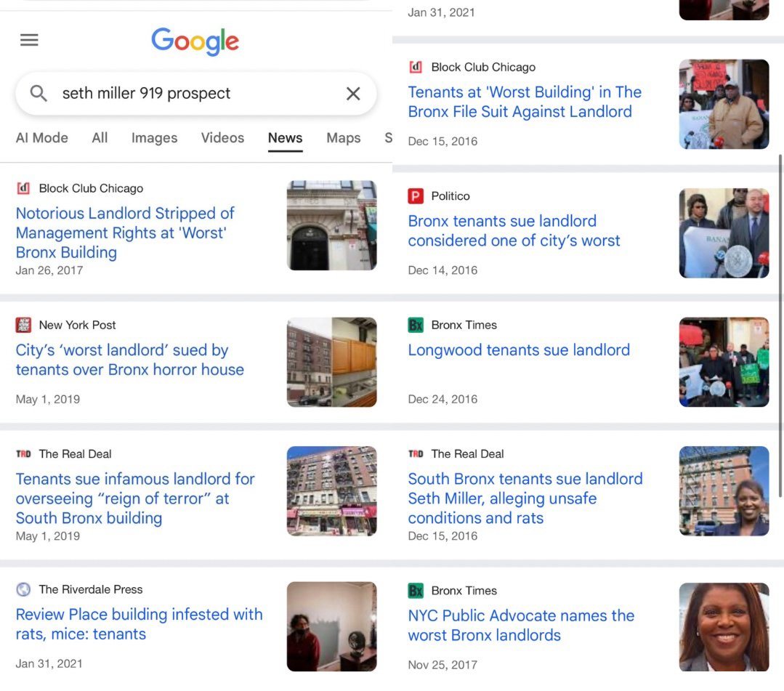This screenshot has height=691, width=784.
Task: Open NYC Public Advocate names worst Bronx landlords article
Action: (x=521, y=626)
